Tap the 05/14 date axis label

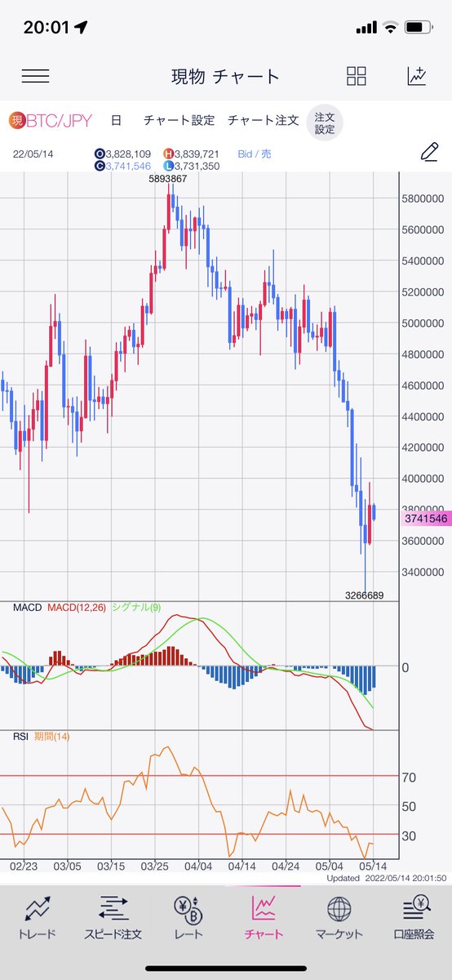(374, 866)
